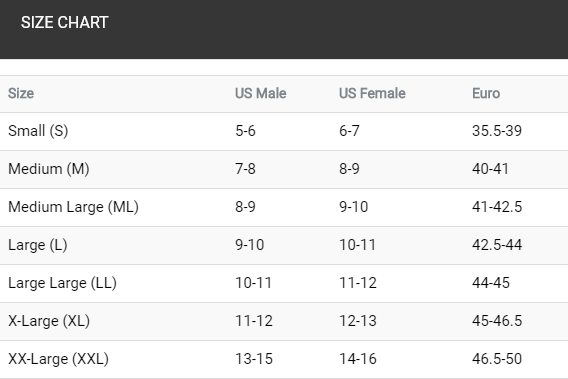Click the Large Large (LL) row label
This screenshot has width=568, height=379.
[62, 283]
